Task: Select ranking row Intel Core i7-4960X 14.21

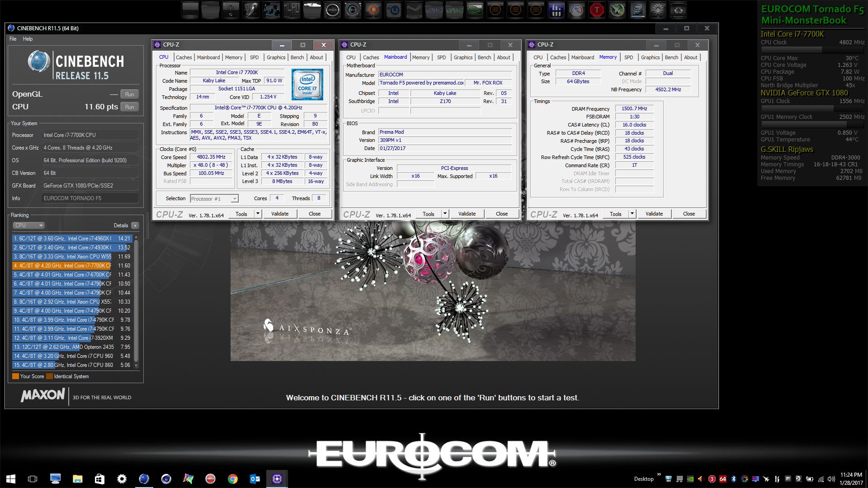Action: (x=72, y=239)
